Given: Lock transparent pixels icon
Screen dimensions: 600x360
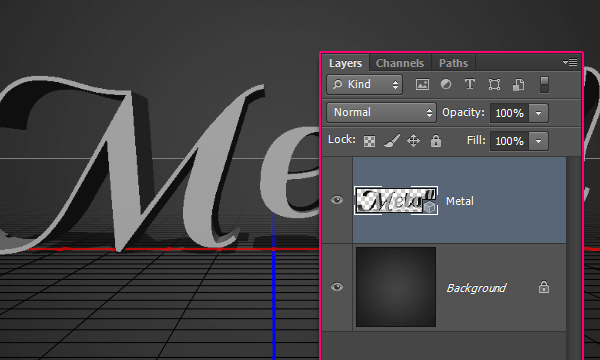Looking at the screenshot, I should (x=369, y=141).
